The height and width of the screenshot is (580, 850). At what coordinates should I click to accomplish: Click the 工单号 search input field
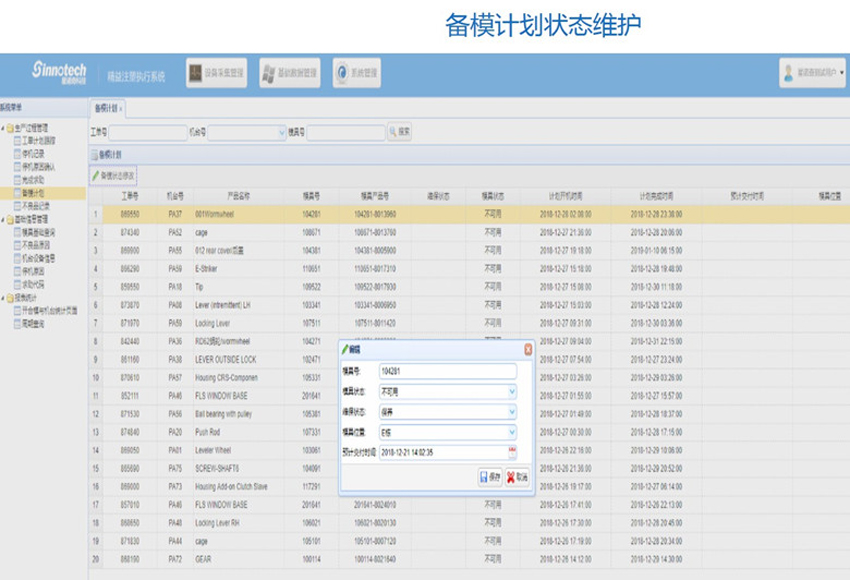coord(147,132)
